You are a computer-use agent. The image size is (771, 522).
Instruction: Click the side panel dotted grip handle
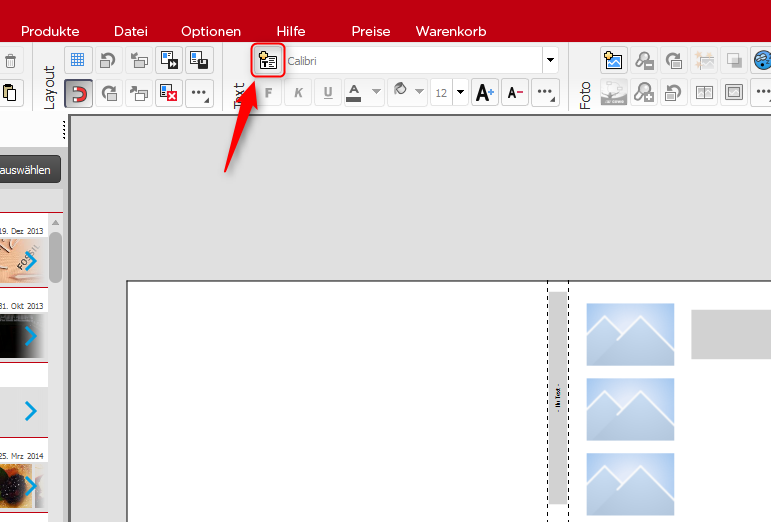click(x=64, y=130)
